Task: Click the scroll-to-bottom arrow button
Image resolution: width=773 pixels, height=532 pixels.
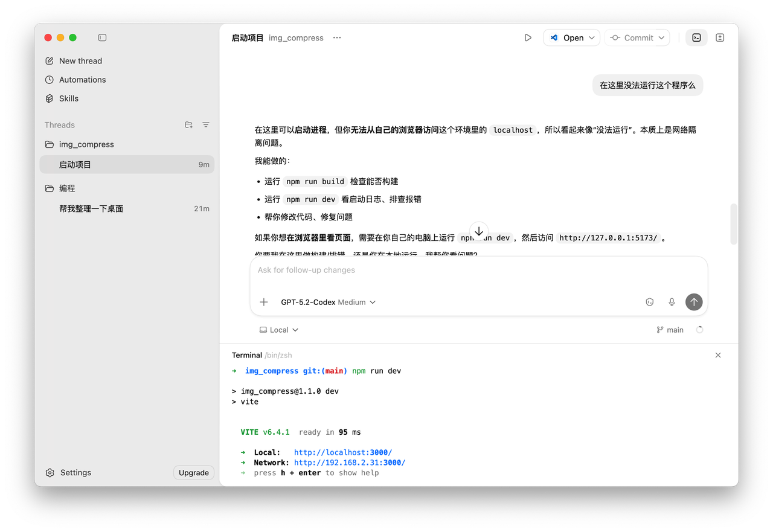Action: [479, 231]
